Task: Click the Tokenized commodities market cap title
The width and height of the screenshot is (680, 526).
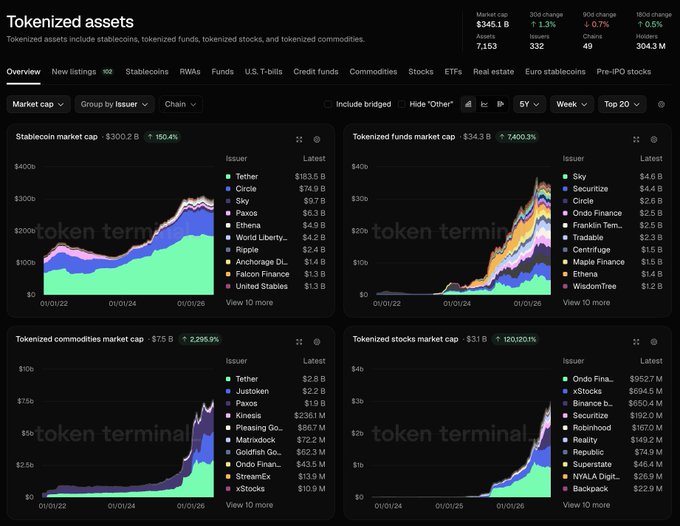Action: tap(80, 339)
